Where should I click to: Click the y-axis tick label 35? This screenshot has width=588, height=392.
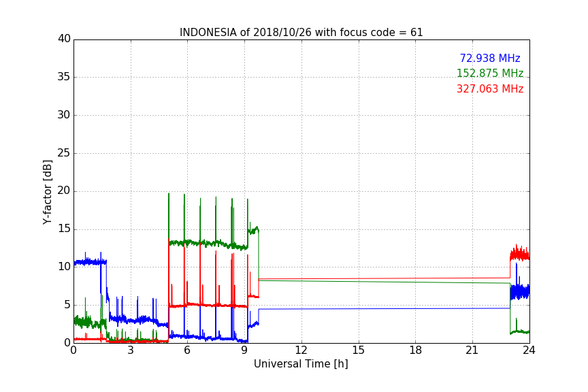click(64, 77)
